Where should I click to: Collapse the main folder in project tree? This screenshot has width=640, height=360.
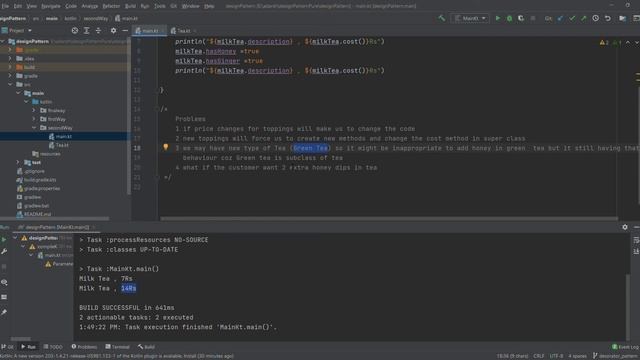point(18,93)
